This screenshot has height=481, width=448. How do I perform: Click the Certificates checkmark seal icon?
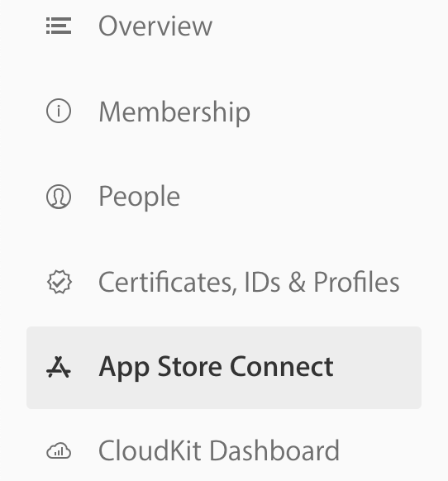[60, 282]
